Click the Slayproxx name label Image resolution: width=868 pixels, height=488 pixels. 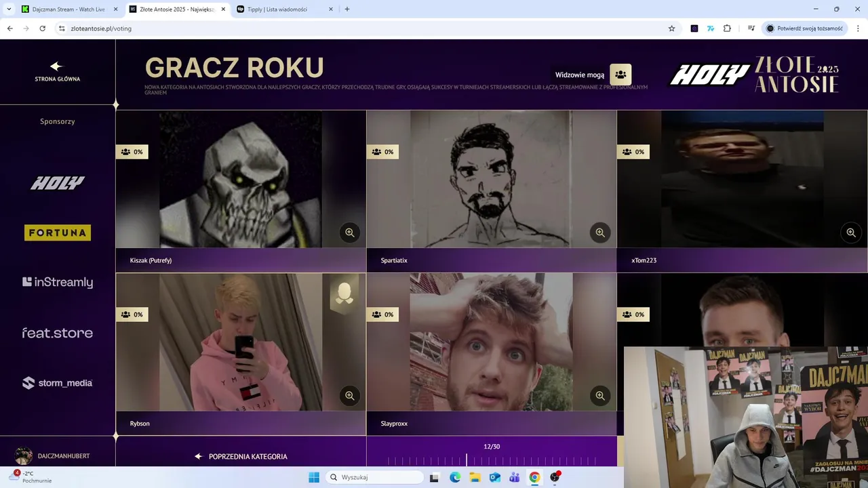[394, 424]
